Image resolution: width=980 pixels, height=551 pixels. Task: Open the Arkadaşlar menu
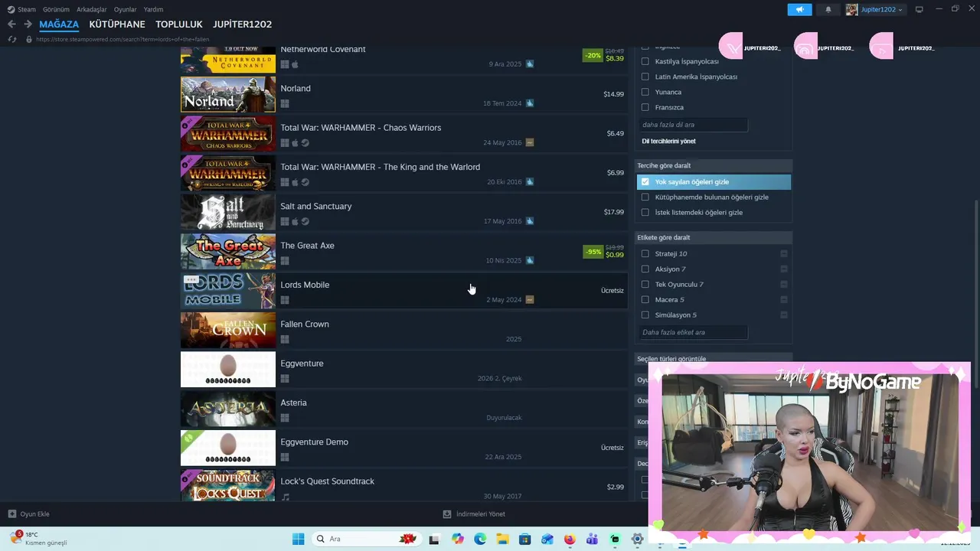tap(91, 9)
